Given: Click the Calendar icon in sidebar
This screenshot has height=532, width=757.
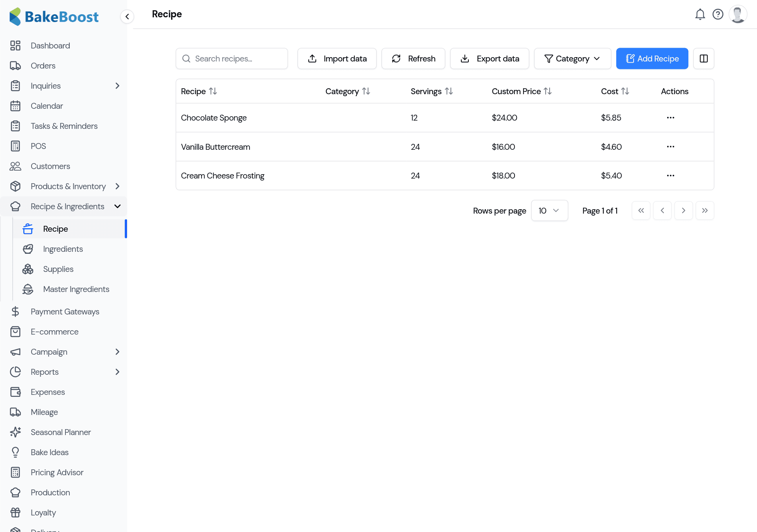Looking at the screenshot, I should 15,106.
